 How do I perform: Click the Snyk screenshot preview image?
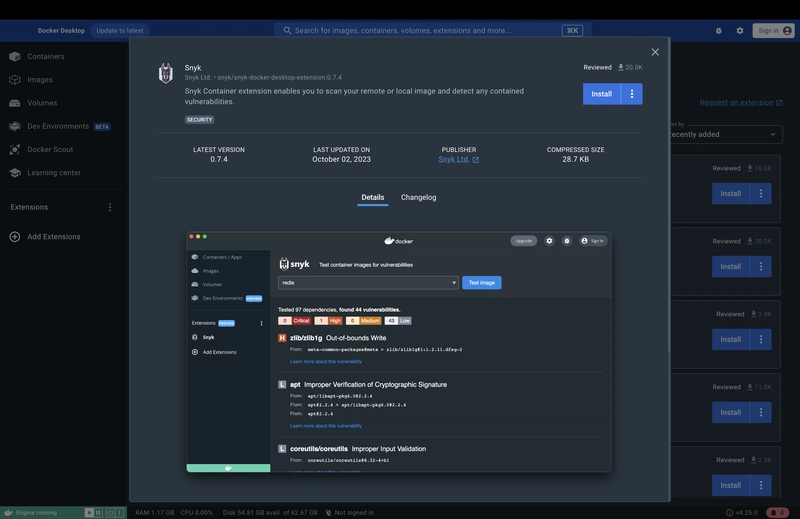[398, 352]
